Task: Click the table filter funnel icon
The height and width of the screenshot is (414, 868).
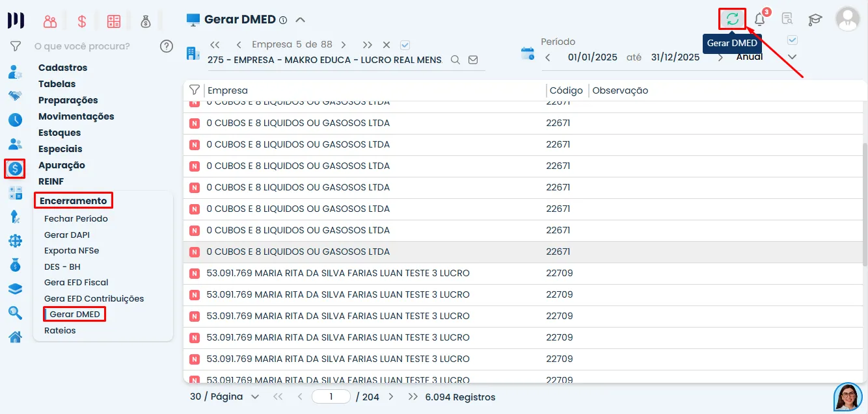Action: [x=194, y=90]
